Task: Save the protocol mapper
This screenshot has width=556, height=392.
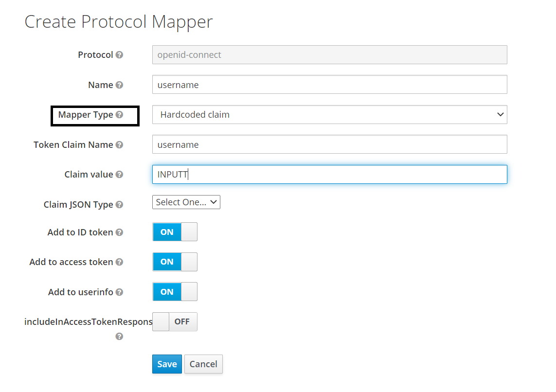Action: [167, 364]
